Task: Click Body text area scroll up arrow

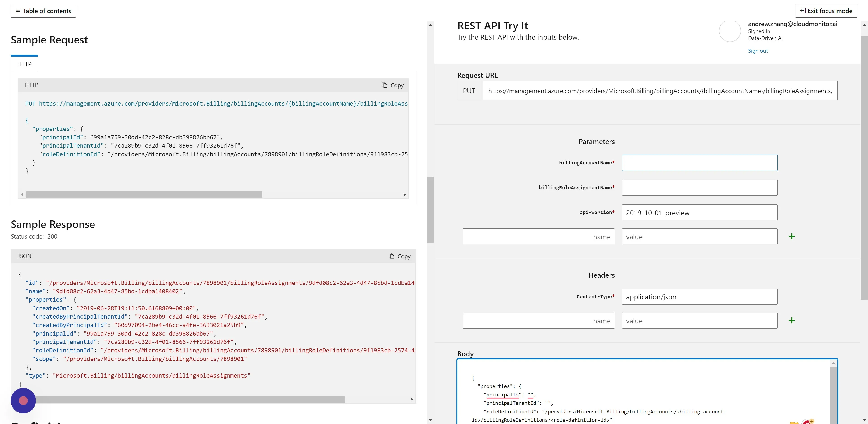Action: tap(834, 363)
